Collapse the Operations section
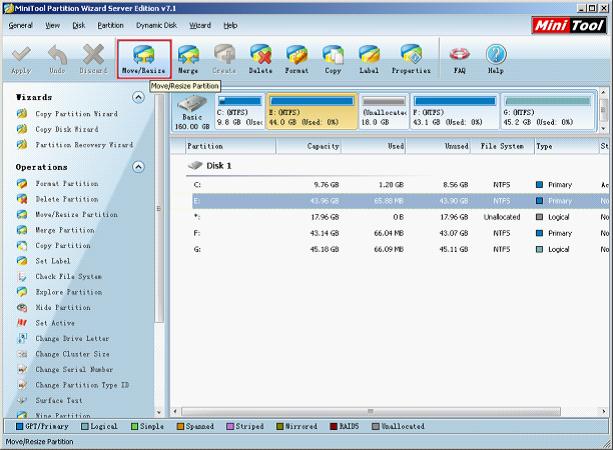This screenshot has height=450, width=613. tap(138, 167)
